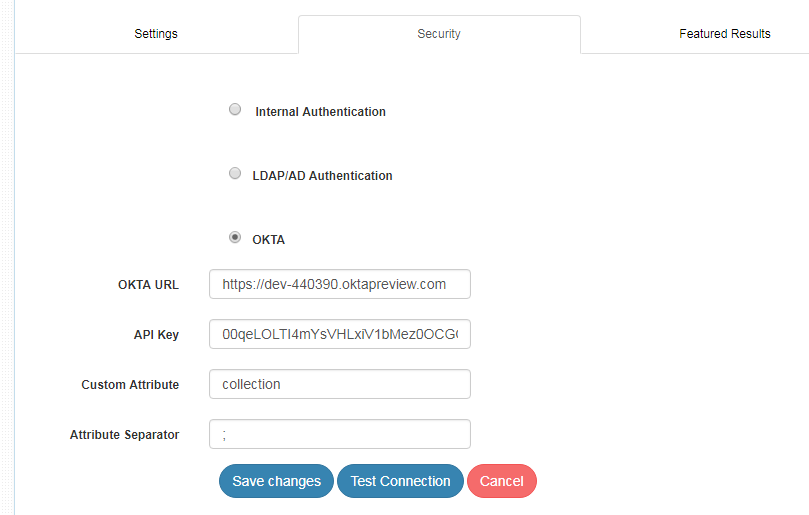Click the Attribute Separator input box
809x515 pixels.
point(339,434)
